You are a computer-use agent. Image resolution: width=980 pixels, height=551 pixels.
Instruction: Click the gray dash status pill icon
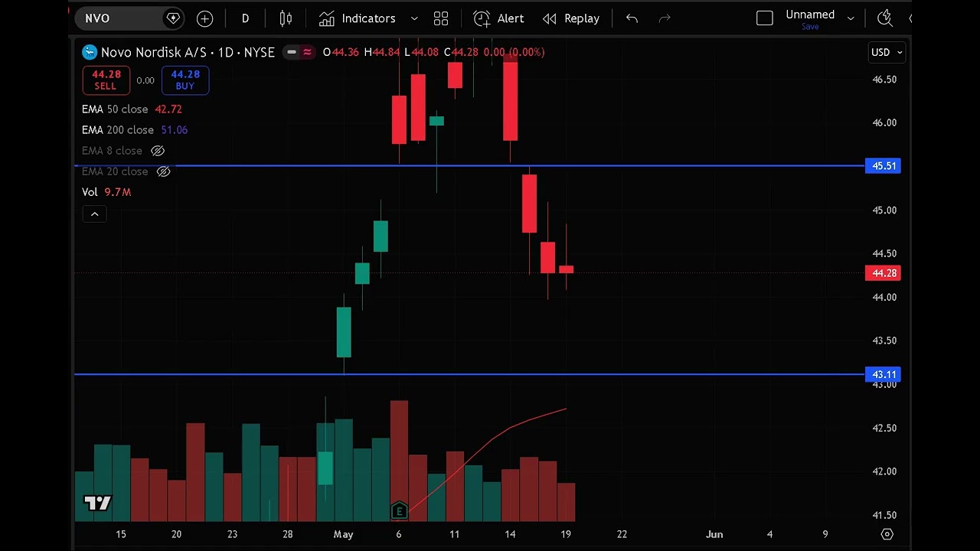291,52
